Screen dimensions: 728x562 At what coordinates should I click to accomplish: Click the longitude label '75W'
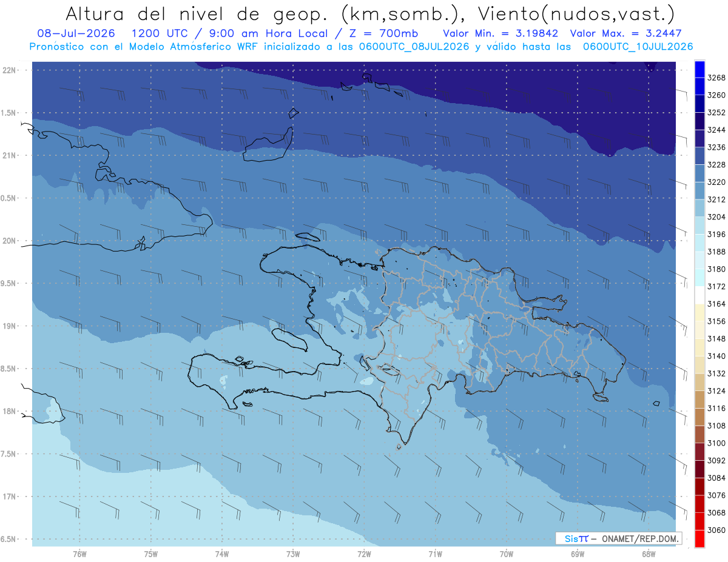tap(151, 555)
